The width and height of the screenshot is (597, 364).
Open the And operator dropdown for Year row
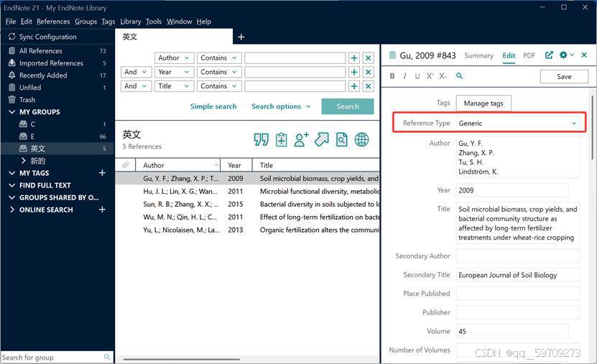136,72
